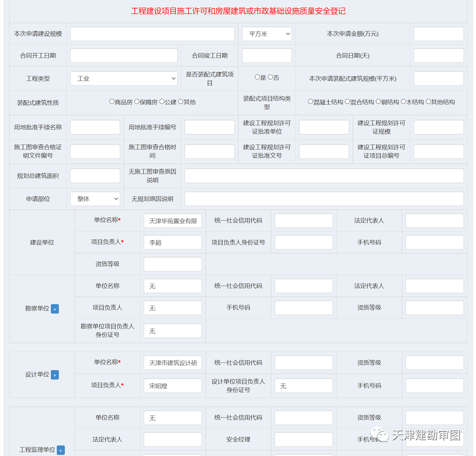
Task: Click 工程监理单位 资质等级 field
Action: [435, 418]
